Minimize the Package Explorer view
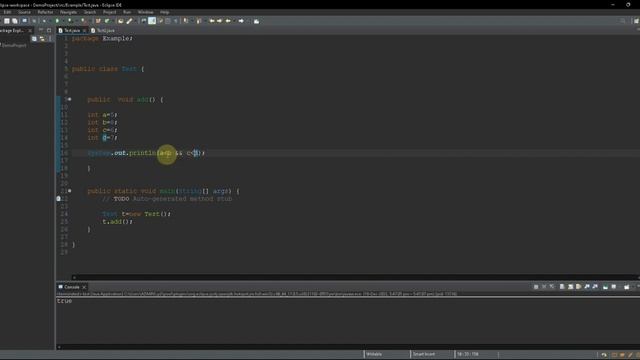 [x=41, y=30]
